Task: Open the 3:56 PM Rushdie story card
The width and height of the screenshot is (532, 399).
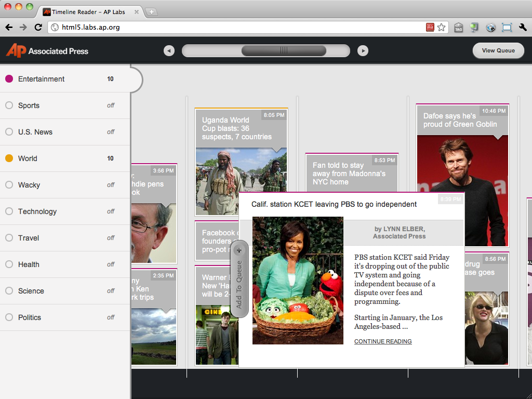Action: click(x=154, y=214)
